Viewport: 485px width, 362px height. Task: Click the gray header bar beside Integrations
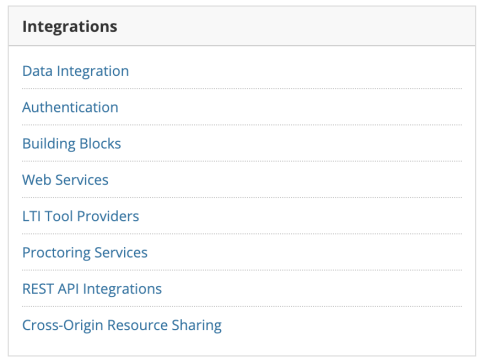point(295,26)
